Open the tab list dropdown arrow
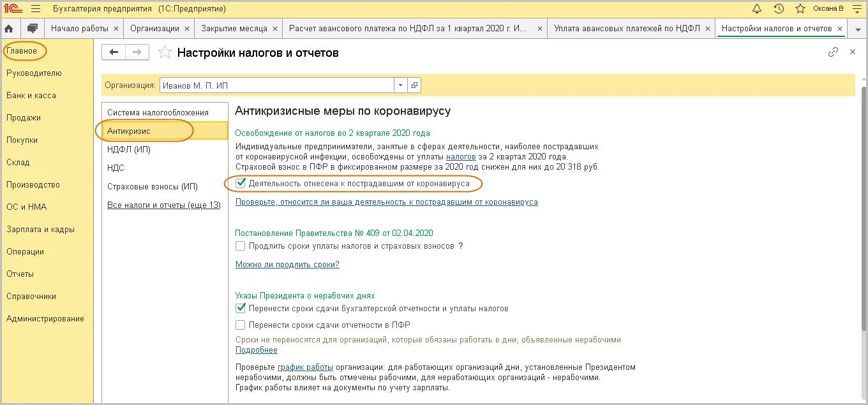Viewport: 868px width, 405px height. [858, 29]
